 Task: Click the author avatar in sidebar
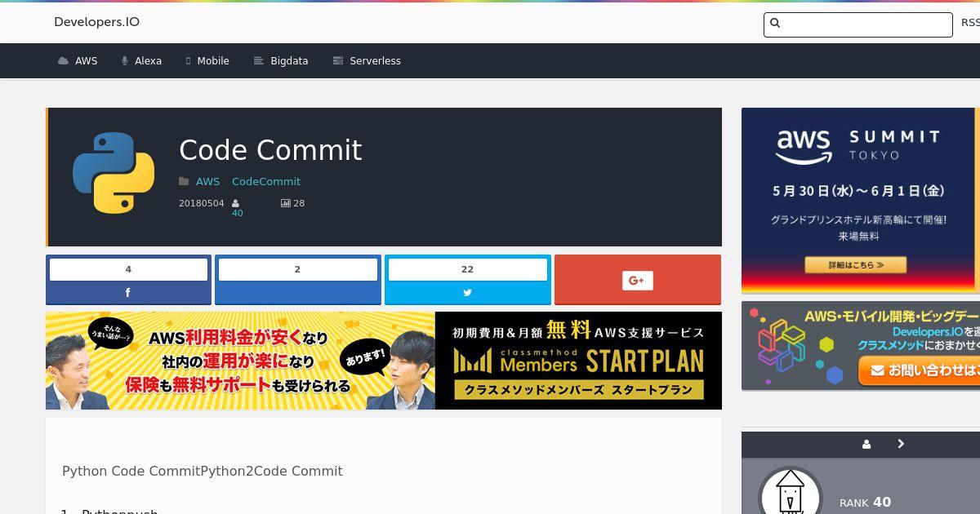point(791,492)
